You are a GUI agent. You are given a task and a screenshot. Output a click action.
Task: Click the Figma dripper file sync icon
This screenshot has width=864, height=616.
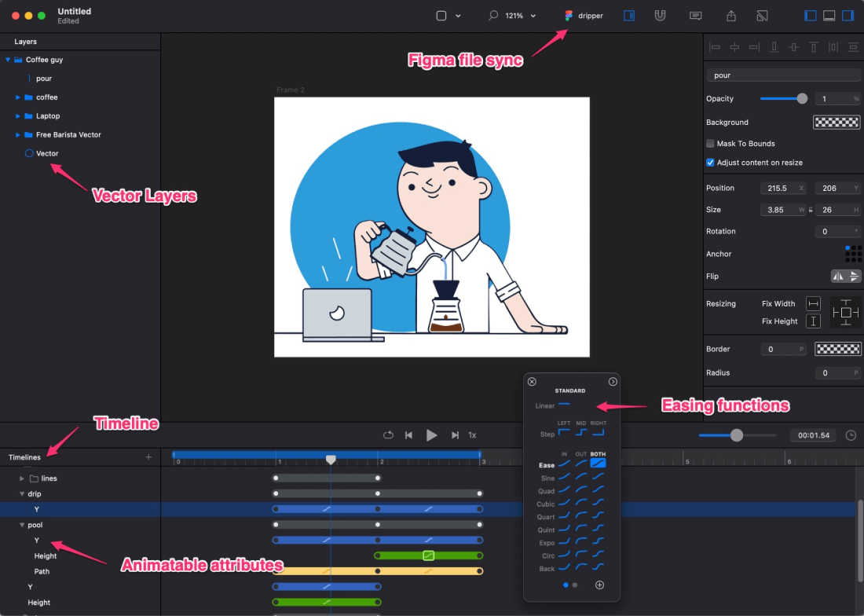point(569,16)
